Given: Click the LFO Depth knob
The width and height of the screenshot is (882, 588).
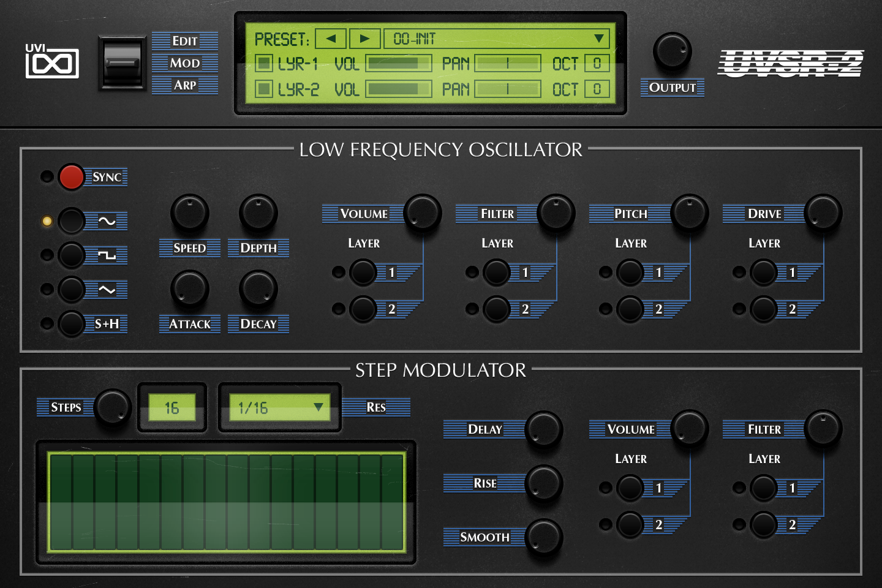Looking at the screenshot, I should (x=258, y=213).
